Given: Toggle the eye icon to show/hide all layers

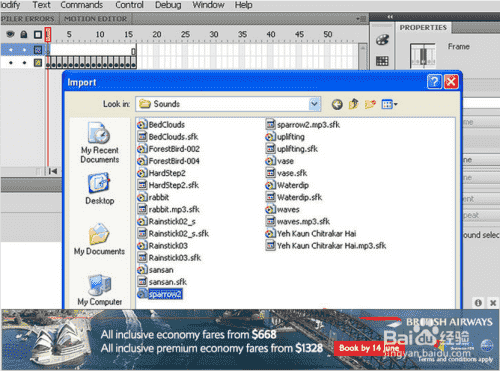Looking at the screenshot, I should coord(11,34).
